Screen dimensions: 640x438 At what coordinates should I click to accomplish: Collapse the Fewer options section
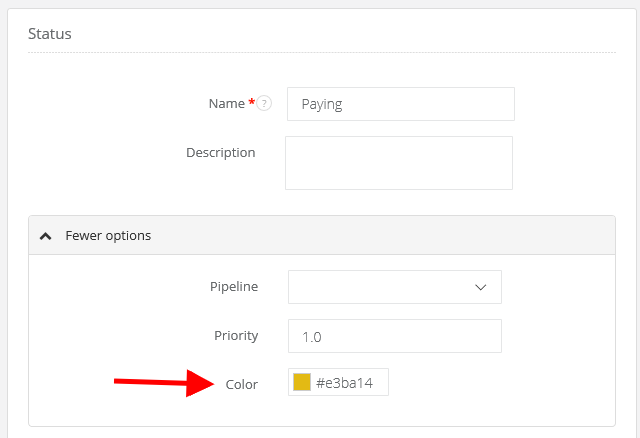tap(108, 236)
